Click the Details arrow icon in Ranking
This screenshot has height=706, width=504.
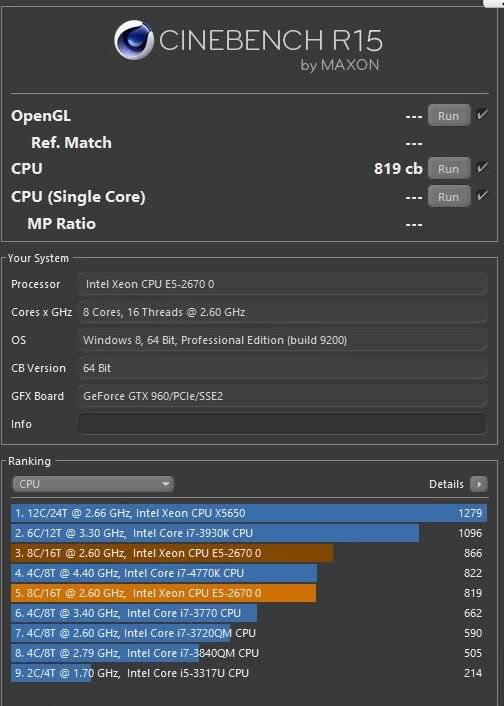(478, 484)
